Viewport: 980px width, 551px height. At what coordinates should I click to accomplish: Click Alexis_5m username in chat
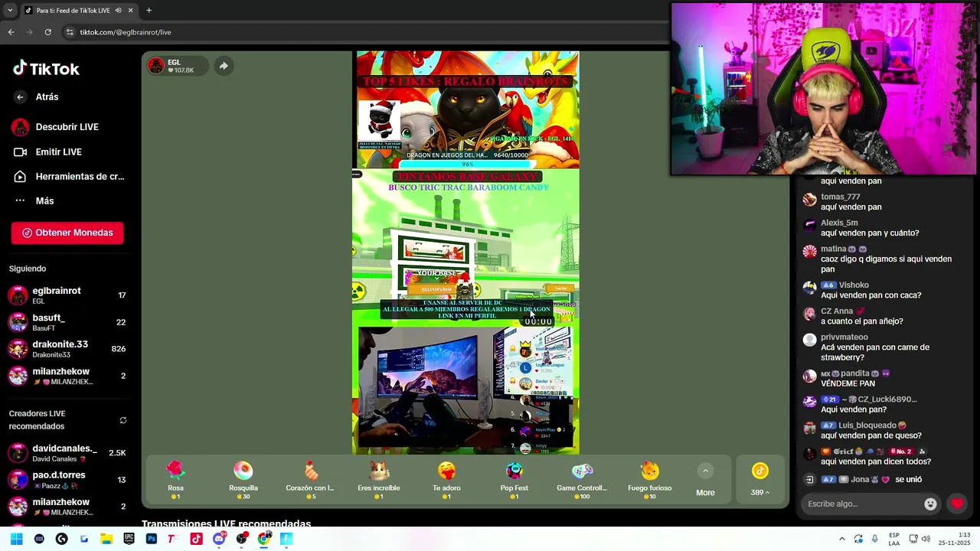pos(839,223)
